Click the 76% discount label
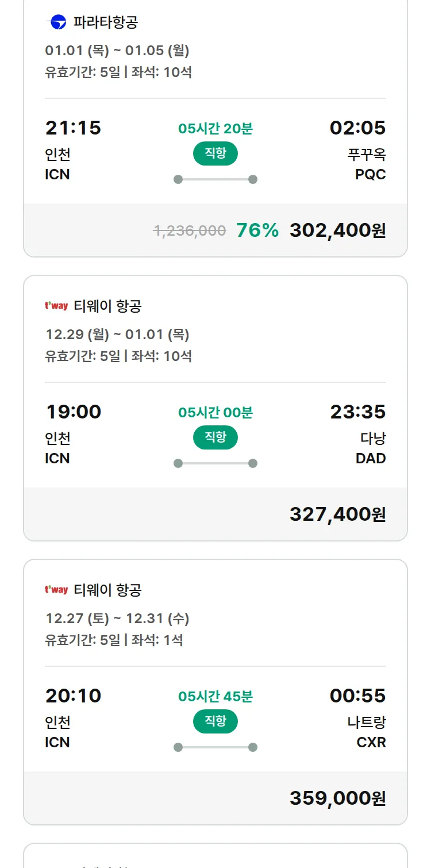 coord(257,231)
